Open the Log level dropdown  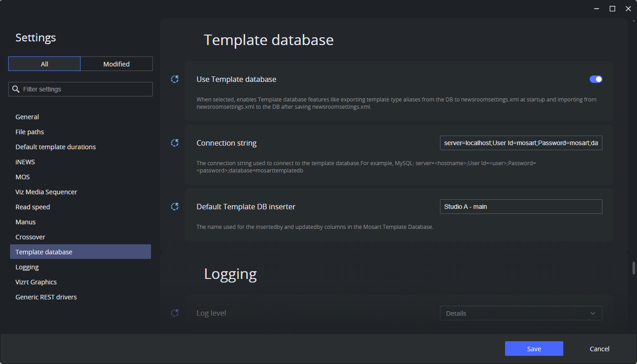(592, 313)
